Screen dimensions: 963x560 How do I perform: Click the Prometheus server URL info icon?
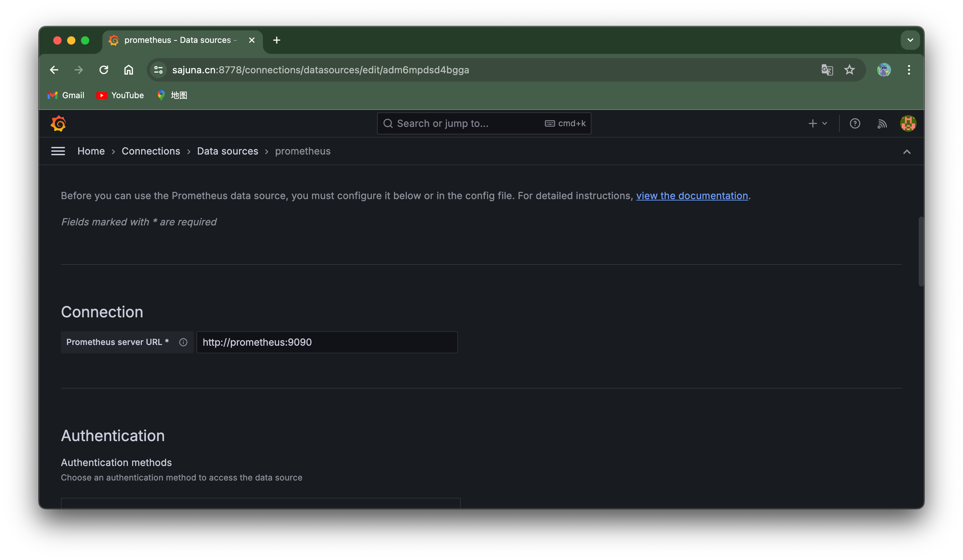click(x=183, y=342)
